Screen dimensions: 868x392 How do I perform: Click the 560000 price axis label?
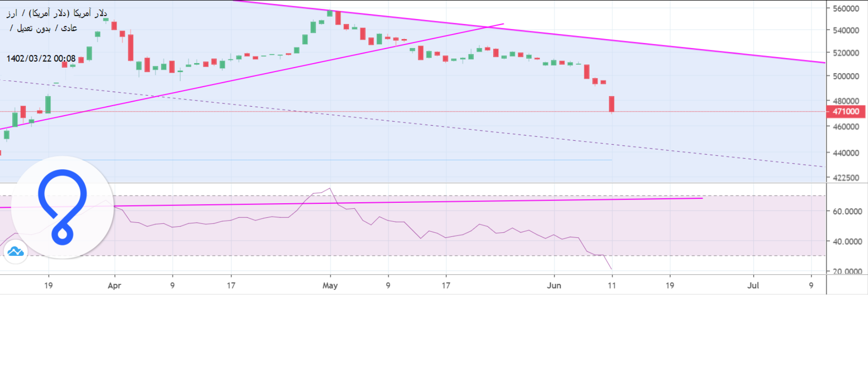click(846, 9)
